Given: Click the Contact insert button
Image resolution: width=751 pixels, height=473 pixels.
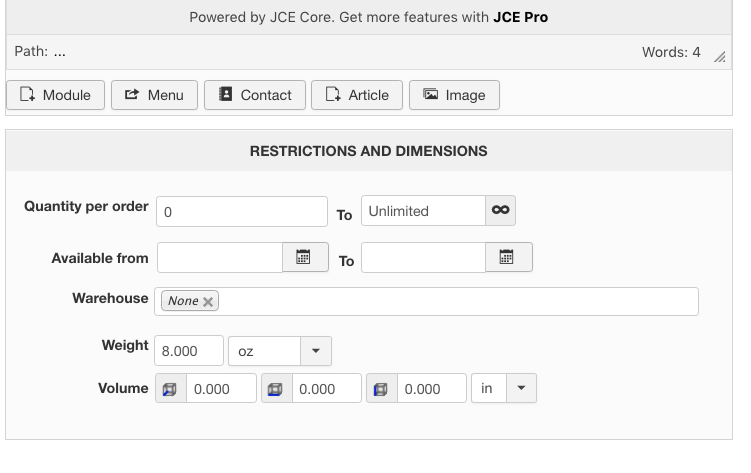Looking at the screenshot, I should (x=255, y=95).
